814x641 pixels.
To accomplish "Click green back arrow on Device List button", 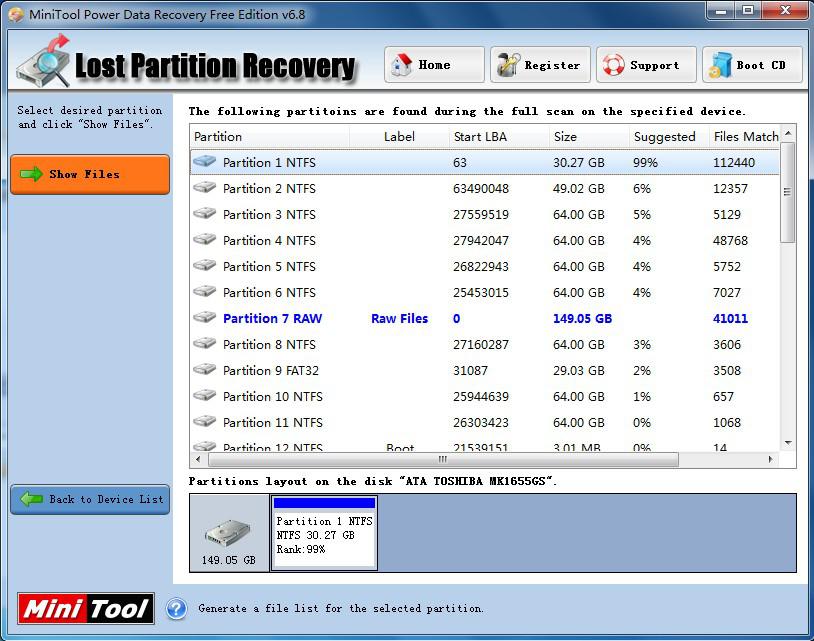I will coord(31,499).
